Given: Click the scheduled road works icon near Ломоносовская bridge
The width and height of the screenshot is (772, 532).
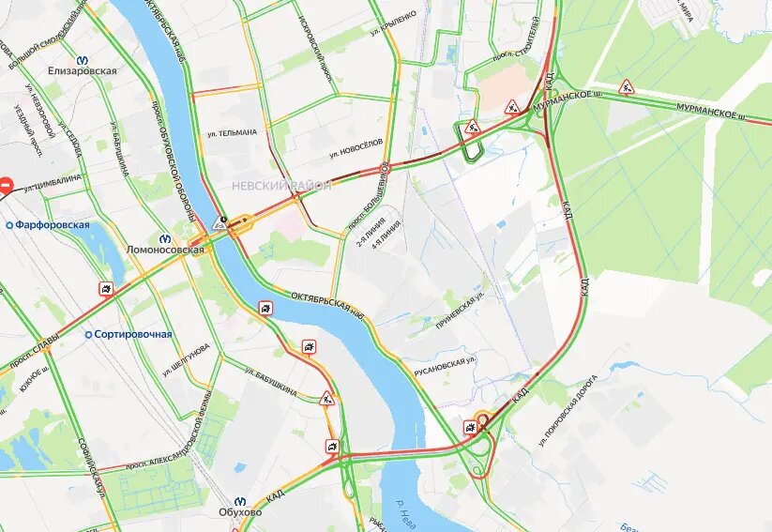Looking at the screenshot, I should click(x=219, y=223).
